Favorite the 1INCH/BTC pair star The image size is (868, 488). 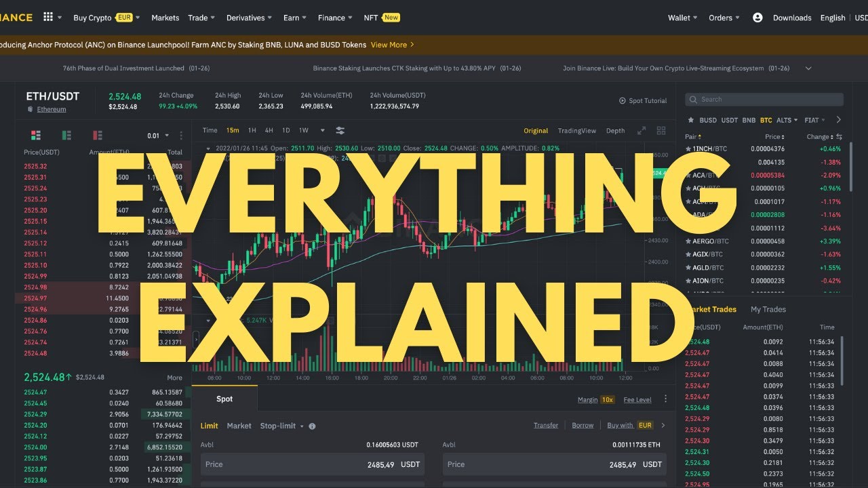(x=688, y=148)
